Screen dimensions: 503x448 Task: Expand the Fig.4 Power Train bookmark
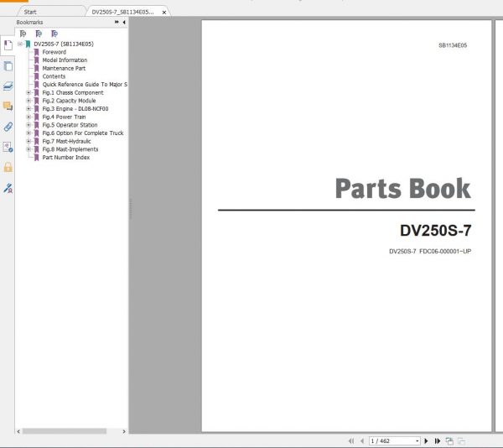(29, 117)
